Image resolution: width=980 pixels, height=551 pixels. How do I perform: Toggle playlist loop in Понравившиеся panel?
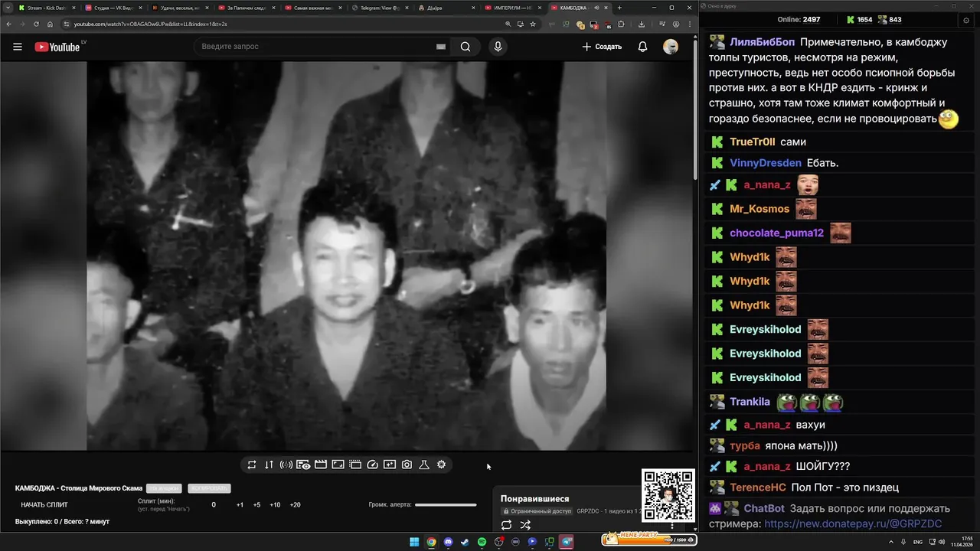(506, 525)
